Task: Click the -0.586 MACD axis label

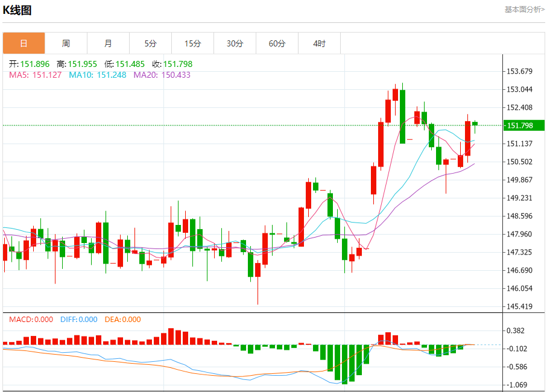Action: coord(517,367)
